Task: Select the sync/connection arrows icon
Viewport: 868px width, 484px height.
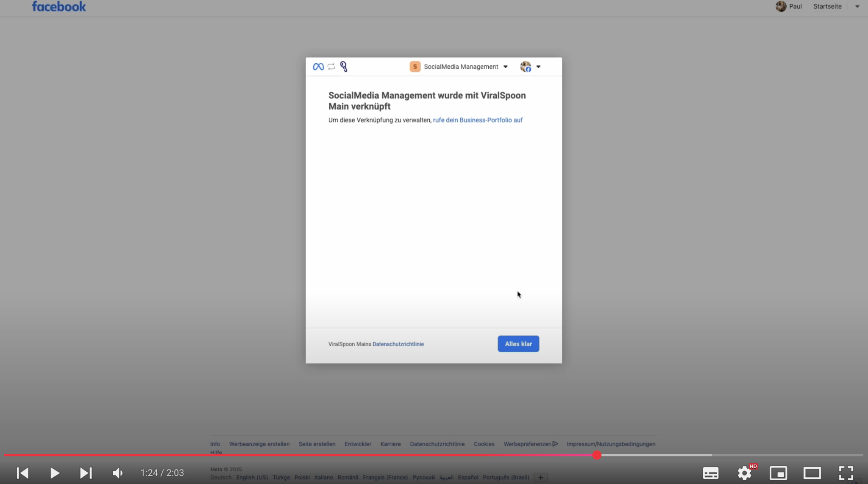Action: point(331,66)
